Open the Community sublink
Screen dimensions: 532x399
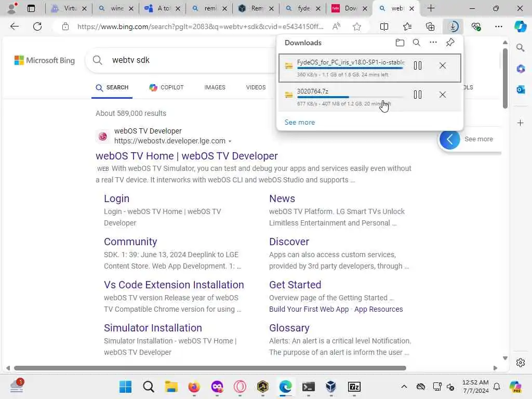130,242
